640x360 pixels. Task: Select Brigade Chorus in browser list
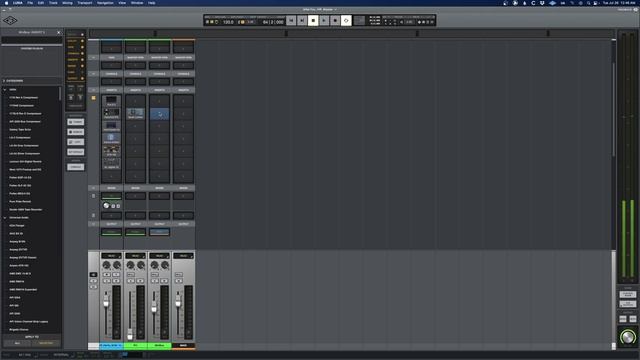click(x=19, y=330)
